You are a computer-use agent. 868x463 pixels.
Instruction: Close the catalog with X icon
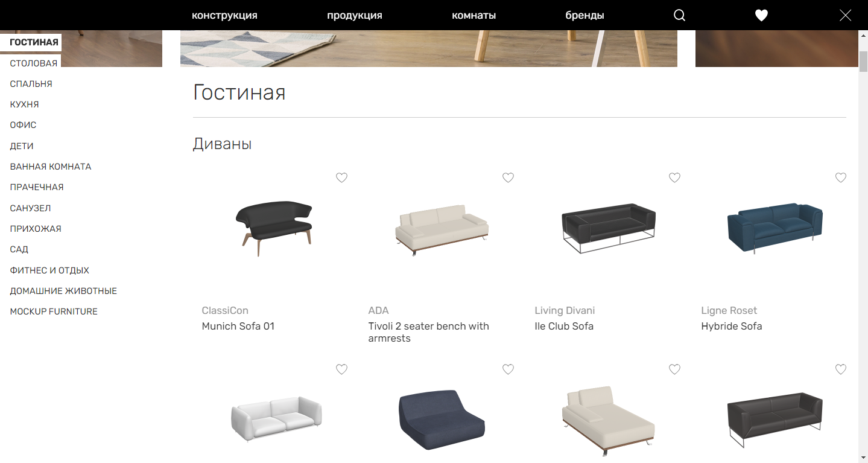click(845, 16)
